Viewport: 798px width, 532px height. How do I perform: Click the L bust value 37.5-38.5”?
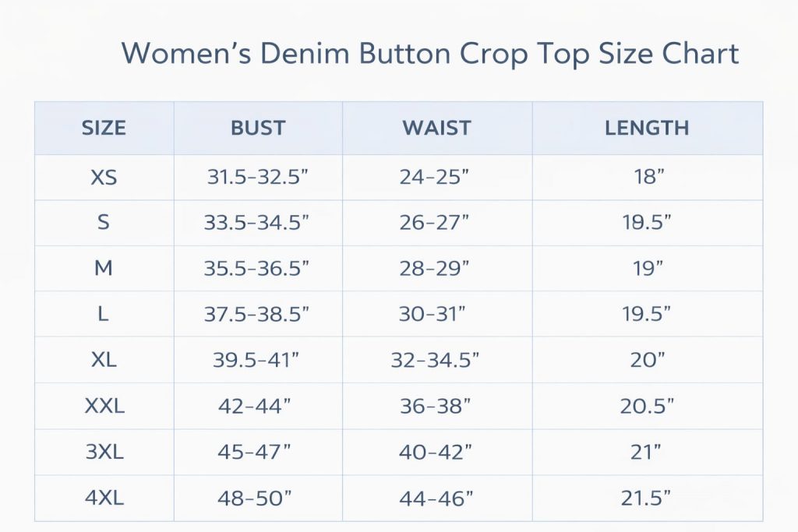tap(257, 314)
